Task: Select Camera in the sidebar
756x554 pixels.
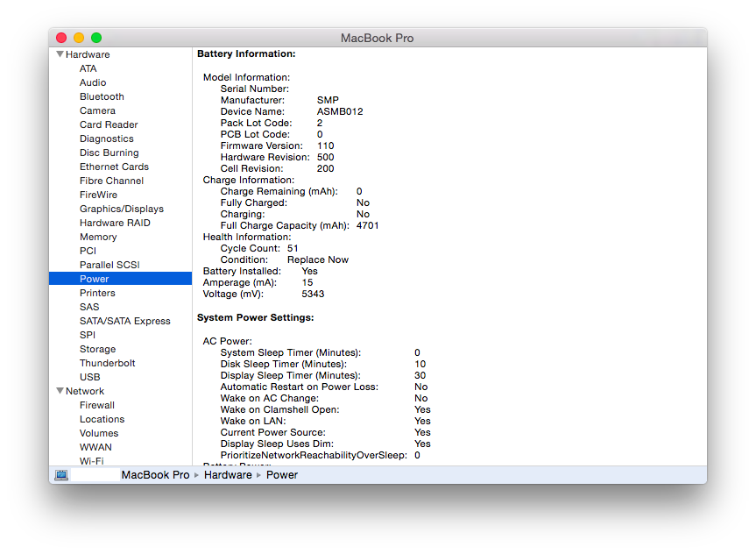Action: 97,110
